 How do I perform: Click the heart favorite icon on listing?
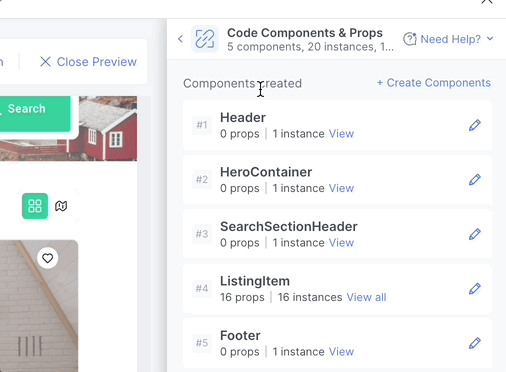click(x=47, y=258)
